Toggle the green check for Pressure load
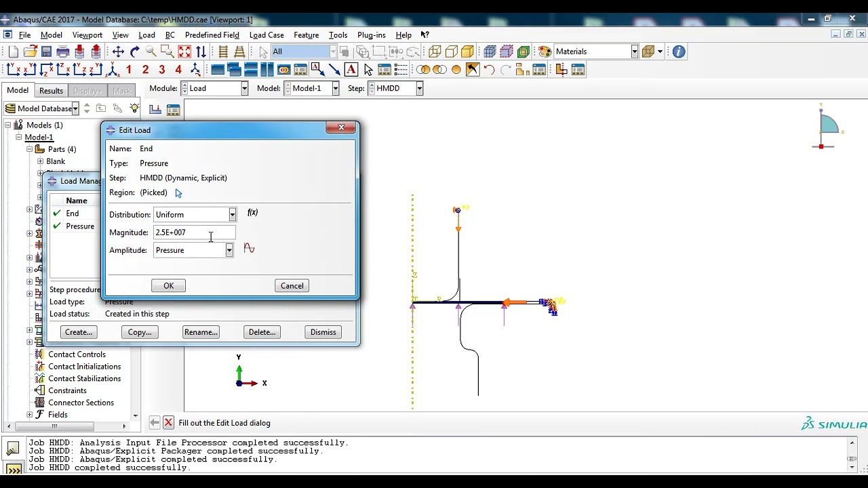Viewport: 868px width, 488px height. 57,226
